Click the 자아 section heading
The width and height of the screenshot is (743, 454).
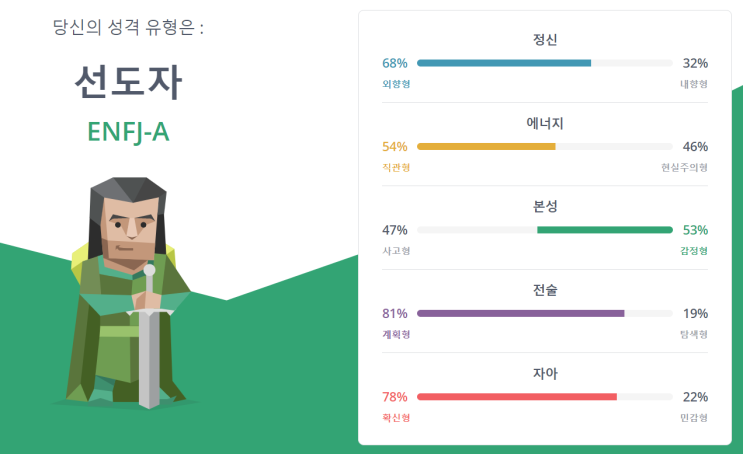pyautogui.click(x=545, y=373)
